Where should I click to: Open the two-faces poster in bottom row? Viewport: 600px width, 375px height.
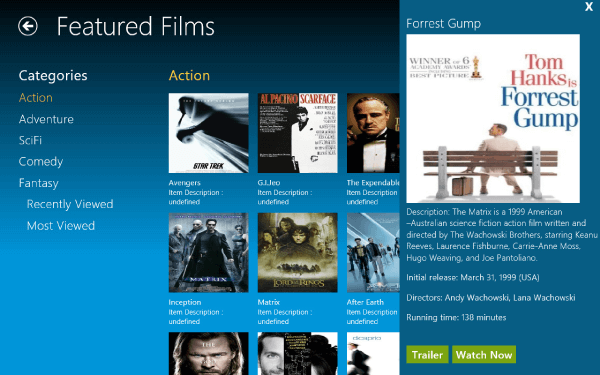coord(298,354)
